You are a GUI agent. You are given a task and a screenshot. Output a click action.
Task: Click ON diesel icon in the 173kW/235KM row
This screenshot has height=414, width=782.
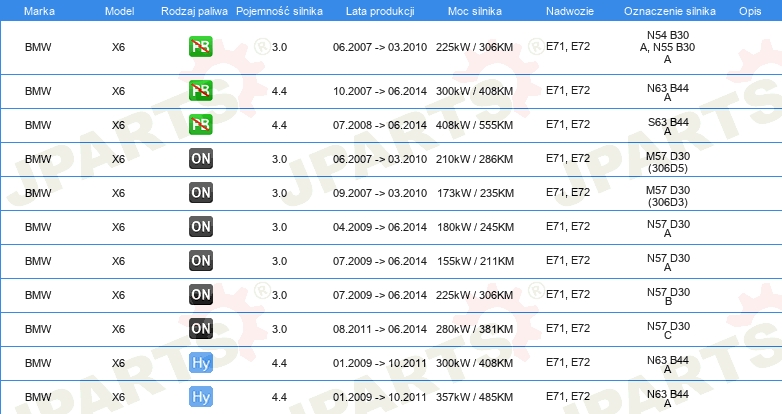coord(200,193)
